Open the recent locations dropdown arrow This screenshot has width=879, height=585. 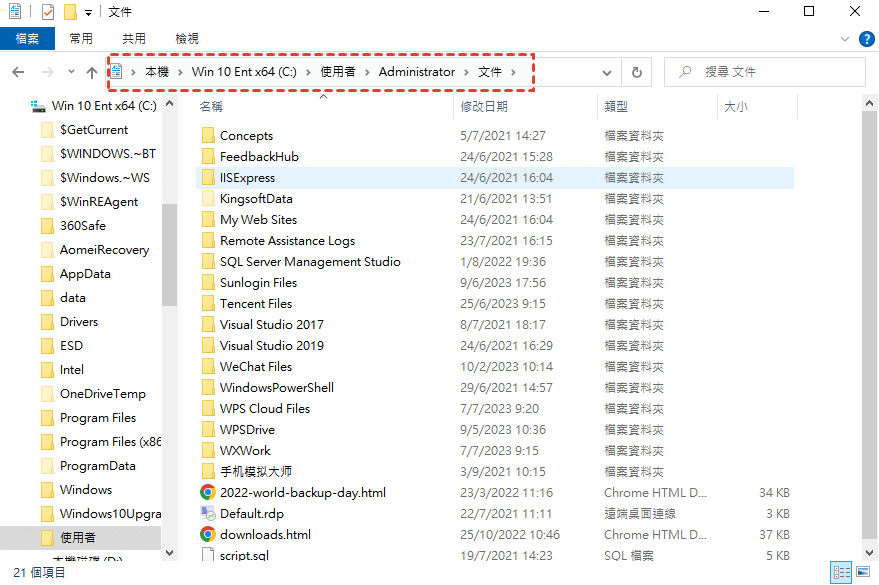point(71,72)
